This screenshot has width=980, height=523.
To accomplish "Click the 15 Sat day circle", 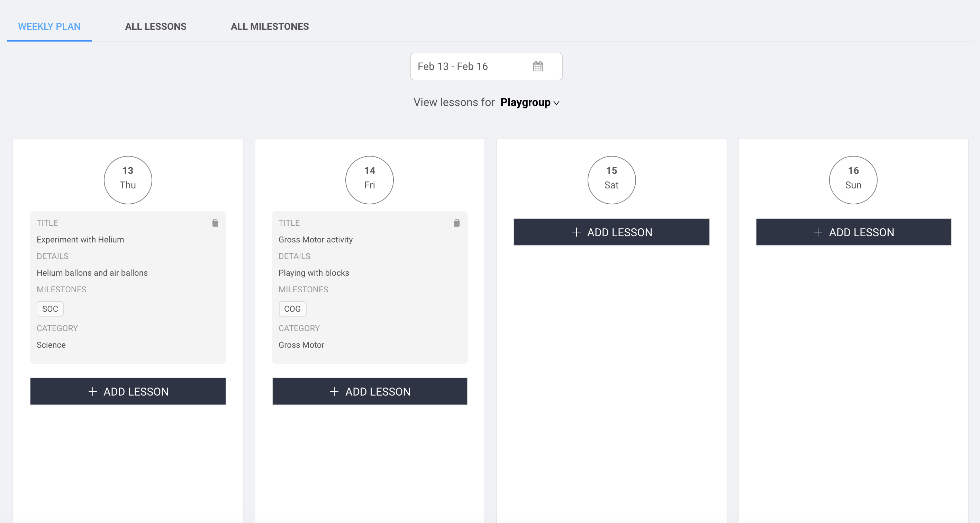I will click(611, 180).
